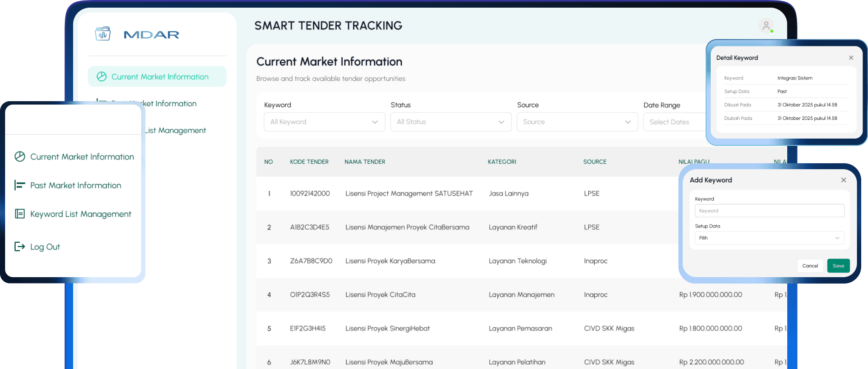Click Layanan Manajemen category cell

tap(522, 295)
